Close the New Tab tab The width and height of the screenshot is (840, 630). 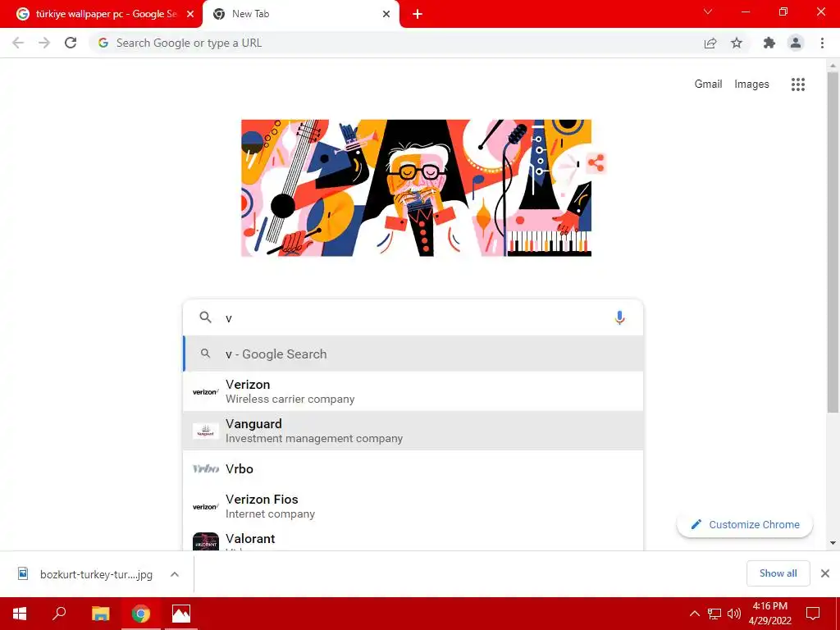pos(386,15)
